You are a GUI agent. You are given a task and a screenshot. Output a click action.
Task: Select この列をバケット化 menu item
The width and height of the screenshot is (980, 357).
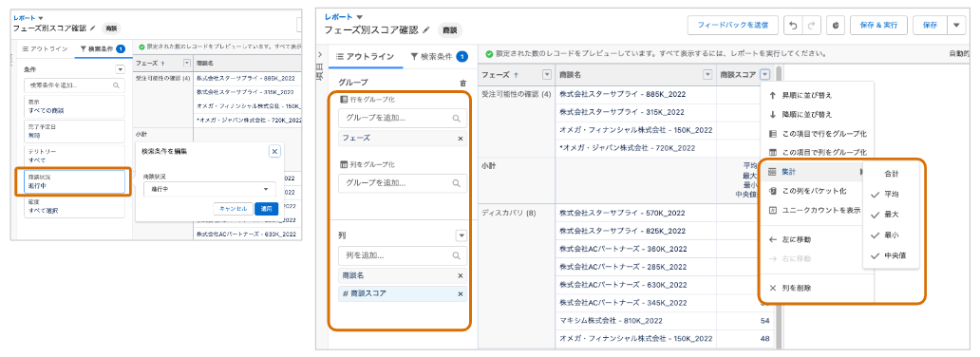tap(811, 191)
